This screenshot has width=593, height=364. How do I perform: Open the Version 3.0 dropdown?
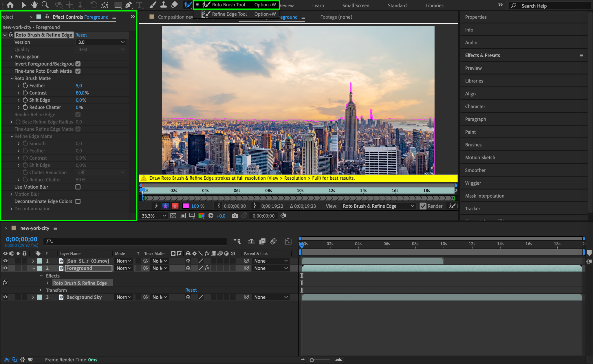(101, 42)
